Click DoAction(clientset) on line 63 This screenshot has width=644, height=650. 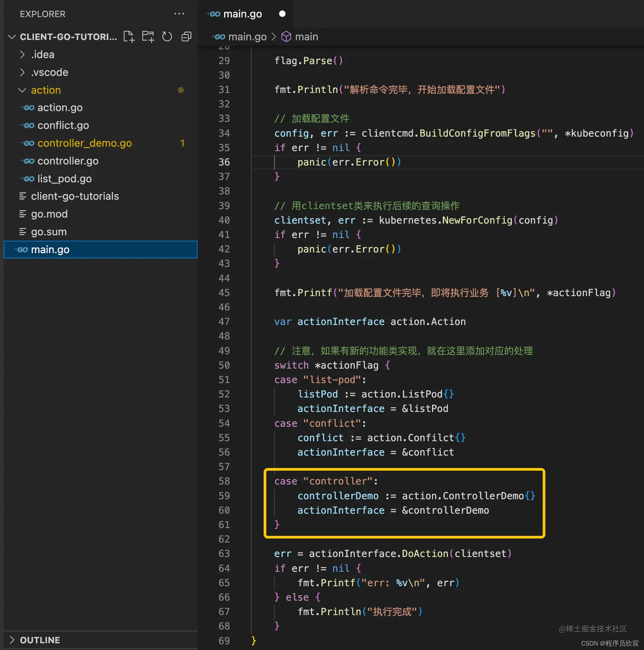(457, 554)
